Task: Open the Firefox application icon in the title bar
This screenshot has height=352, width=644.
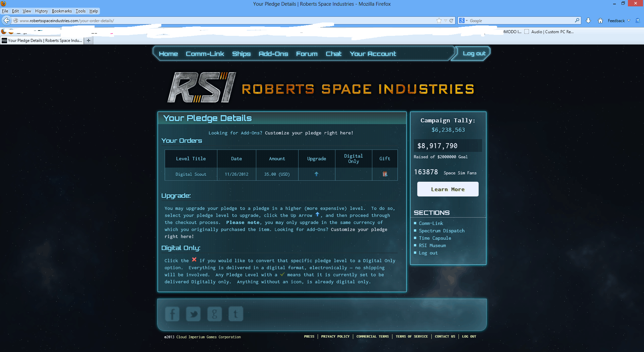Action: pos(4,4)
